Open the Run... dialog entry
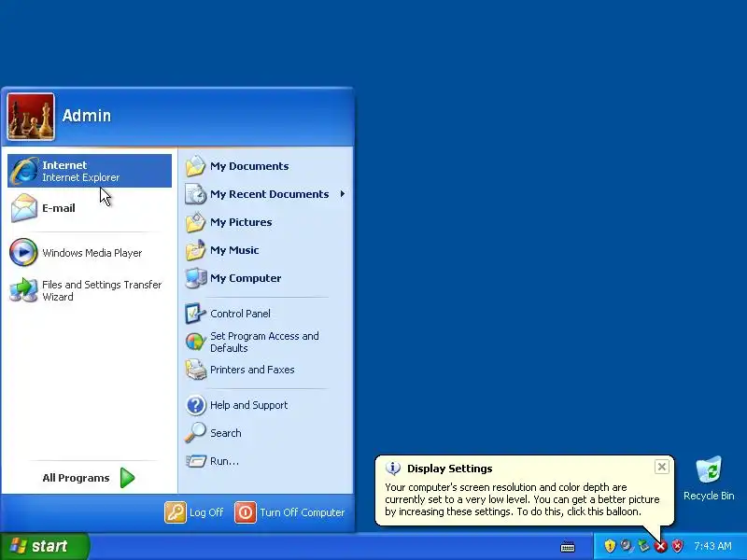The height and width of the screenshot is (560, 747). [x=267, y=461]
